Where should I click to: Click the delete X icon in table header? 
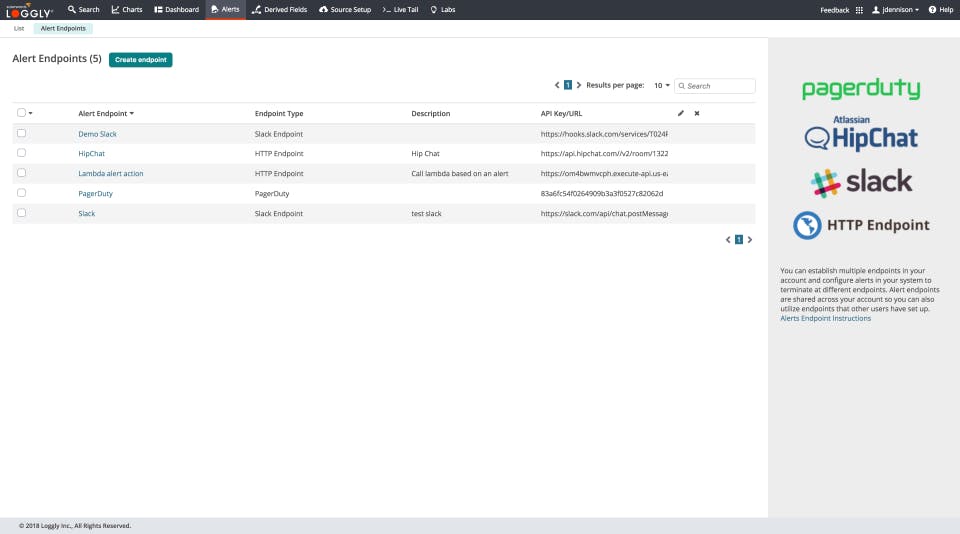(697, 113)
